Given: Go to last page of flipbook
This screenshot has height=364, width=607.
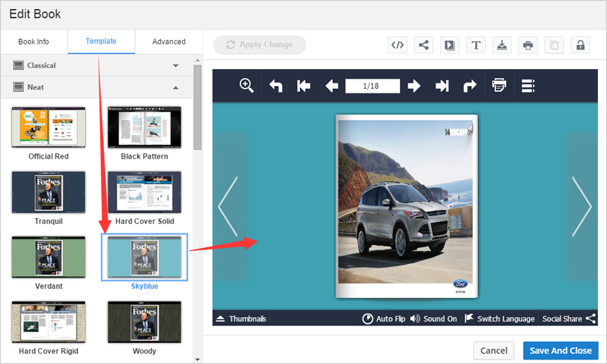Looking at the screenshot, I should (x=442, y=86).
